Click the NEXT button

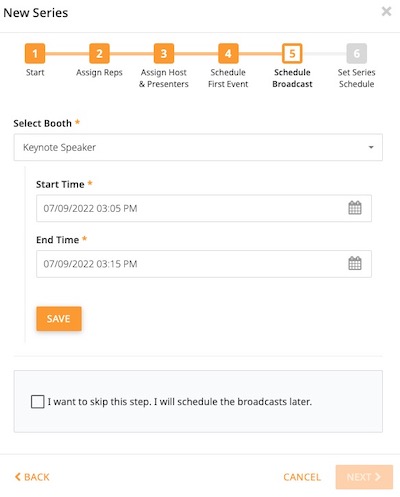(x=364, y=477)
